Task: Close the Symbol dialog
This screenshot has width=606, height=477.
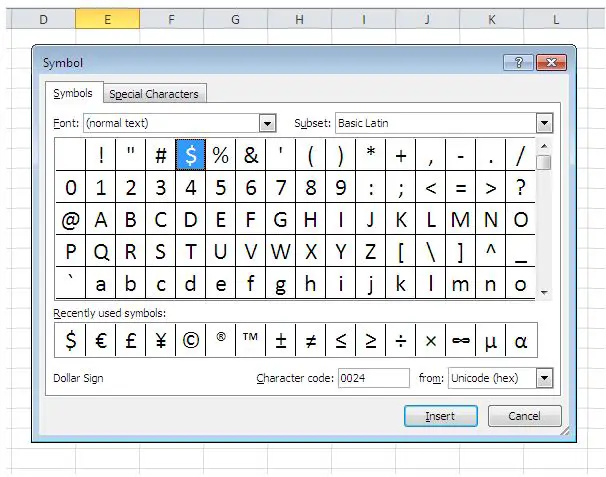Action: point(552,62)
